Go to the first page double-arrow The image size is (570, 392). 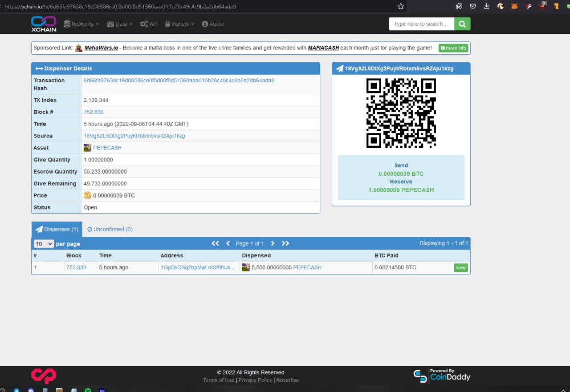coord(215,243)
